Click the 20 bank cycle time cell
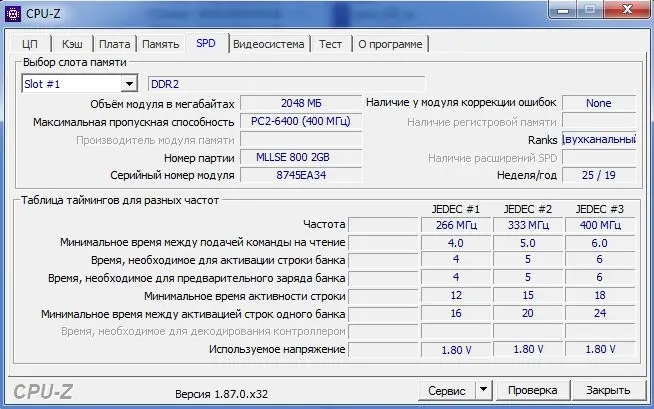The height and width of the screenshot is (409, 654). pos(528,314)
